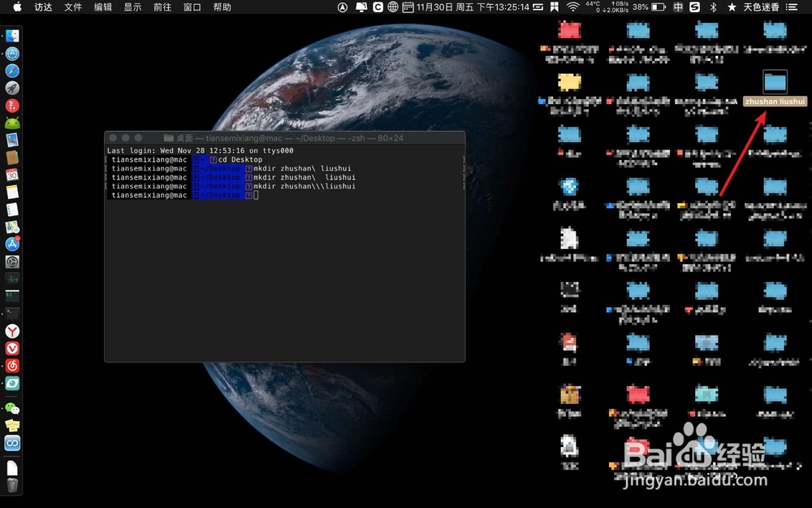
Task: Open Stickies yellow notes icon
Action: (x=12, y=426)
